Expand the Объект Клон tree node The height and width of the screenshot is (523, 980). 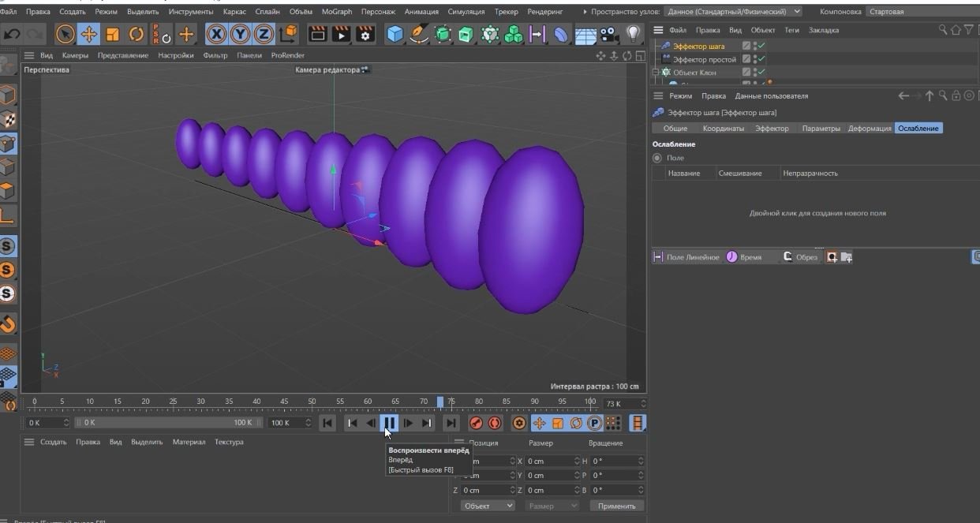[655, 73]
